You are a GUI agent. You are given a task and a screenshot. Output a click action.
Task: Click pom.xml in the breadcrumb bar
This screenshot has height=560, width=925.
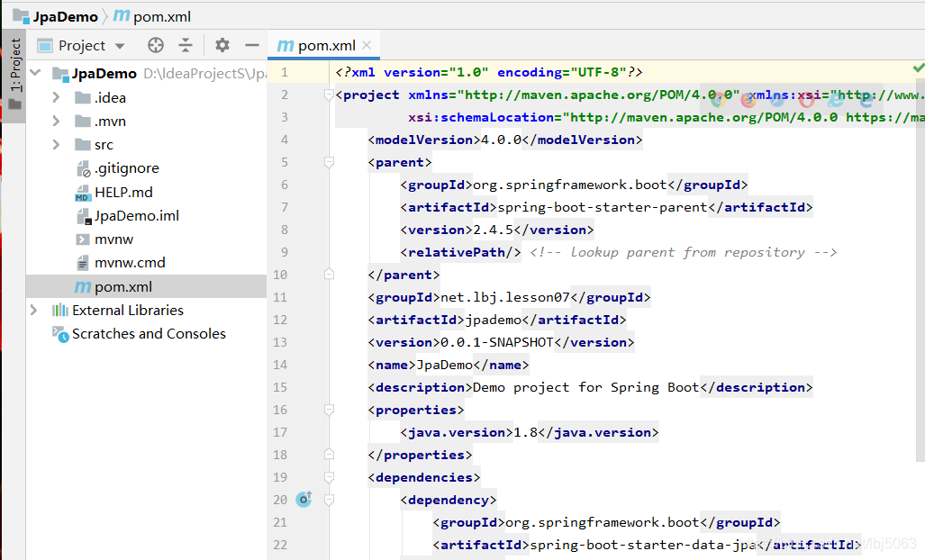pyautogui.click(x=161, y=16)
